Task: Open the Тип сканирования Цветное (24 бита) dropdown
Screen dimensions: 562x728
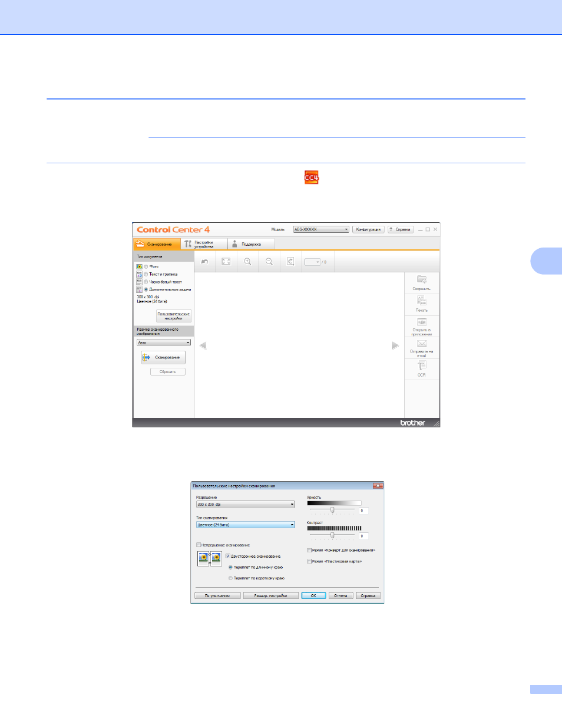Action: [246, 525]
